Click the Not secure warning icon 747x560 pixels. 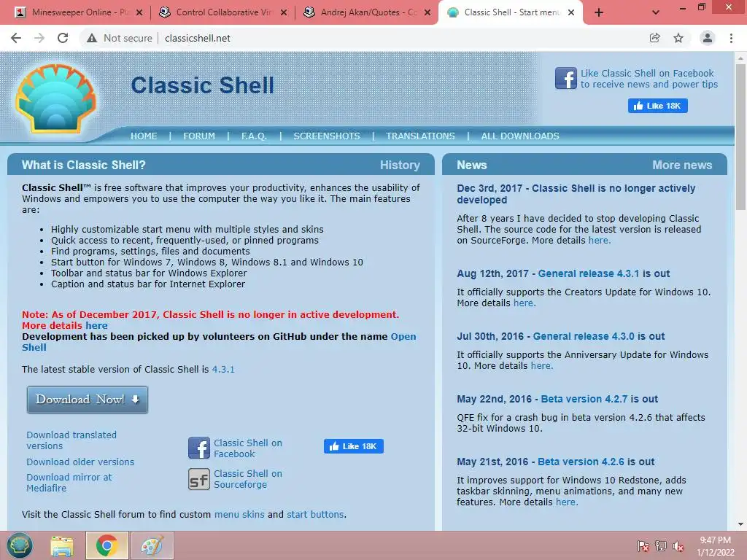pos(92,38)
